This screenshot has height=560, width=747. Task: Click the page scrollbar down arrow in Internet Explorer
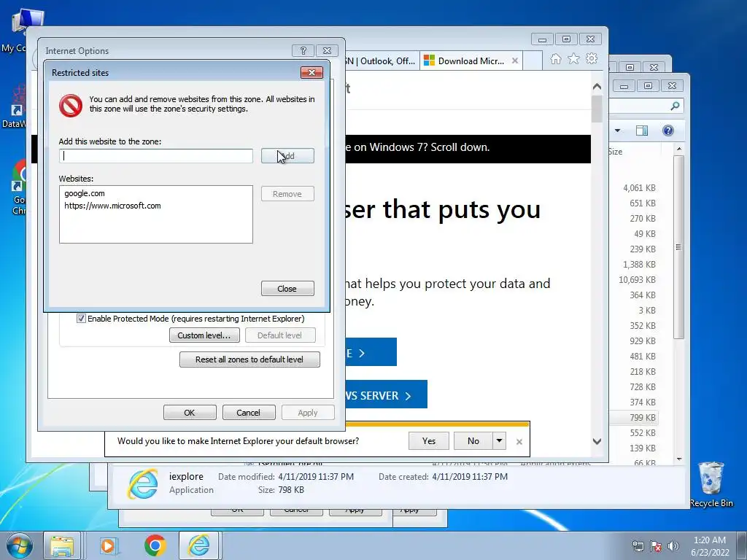[x=597, y=441]
